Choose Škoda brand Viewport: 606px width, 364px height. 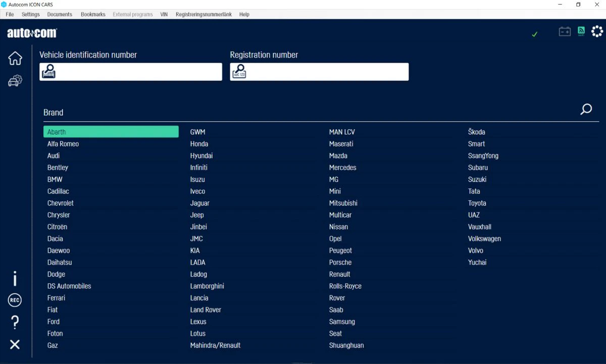476,132
